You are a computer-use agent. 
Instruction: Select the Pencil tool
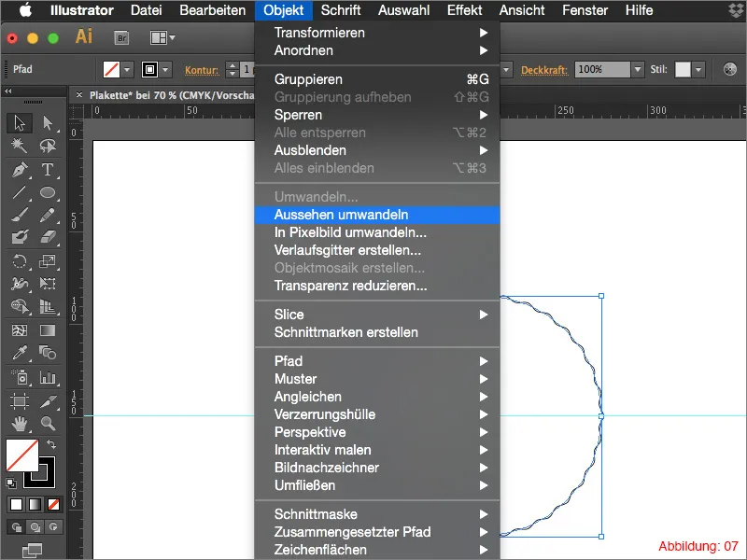click(x=48, y=216)
